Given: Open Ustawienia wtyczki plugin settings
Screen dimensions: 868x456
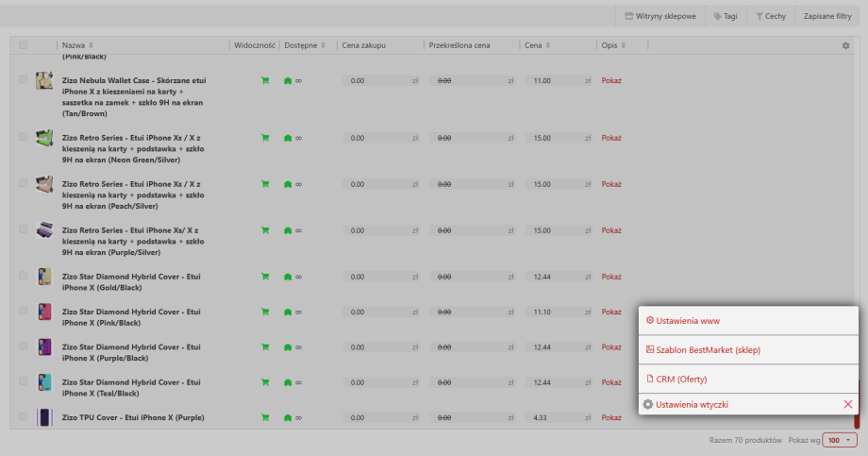Looking at the screenshot, I should point(692,404).
